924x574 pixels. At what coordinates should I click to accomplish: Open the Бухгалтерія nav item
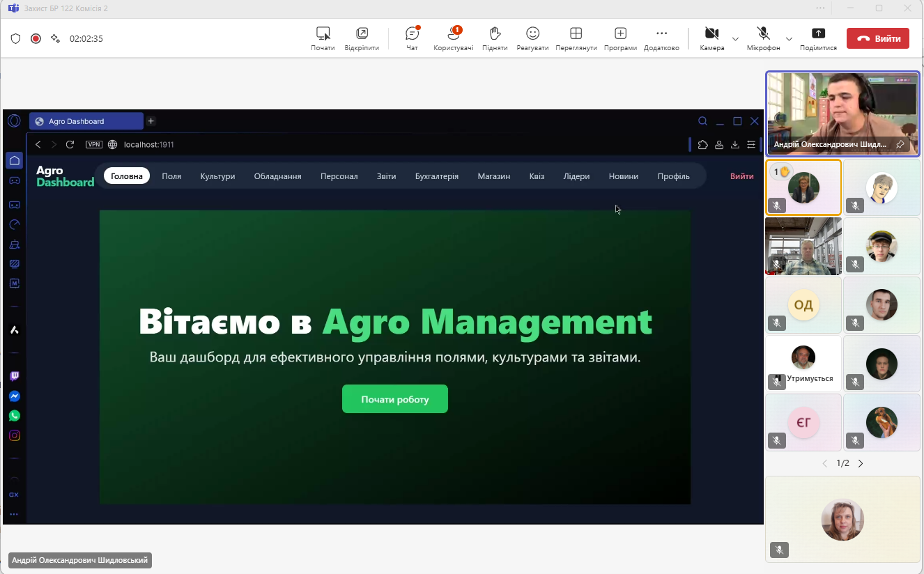click(437, 176)
